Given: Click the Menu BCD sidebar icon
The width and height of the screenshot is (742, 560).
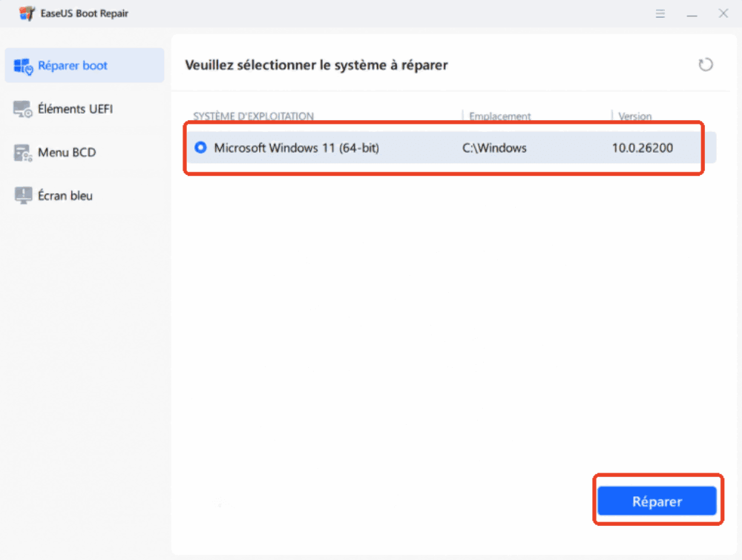Looking at the screenshot, I should (x=23, y=153).
